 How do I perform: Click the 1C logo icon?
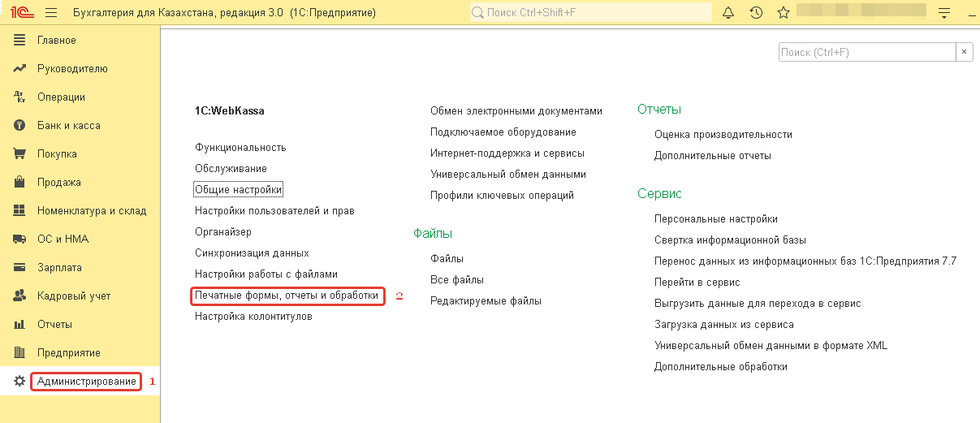(21, 13)
